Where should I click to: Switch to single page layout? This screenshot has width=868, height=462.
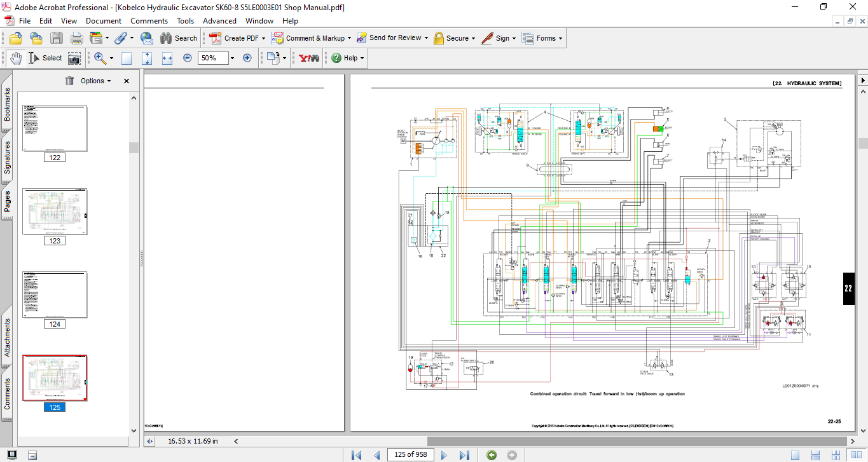[x=795, y=454]
